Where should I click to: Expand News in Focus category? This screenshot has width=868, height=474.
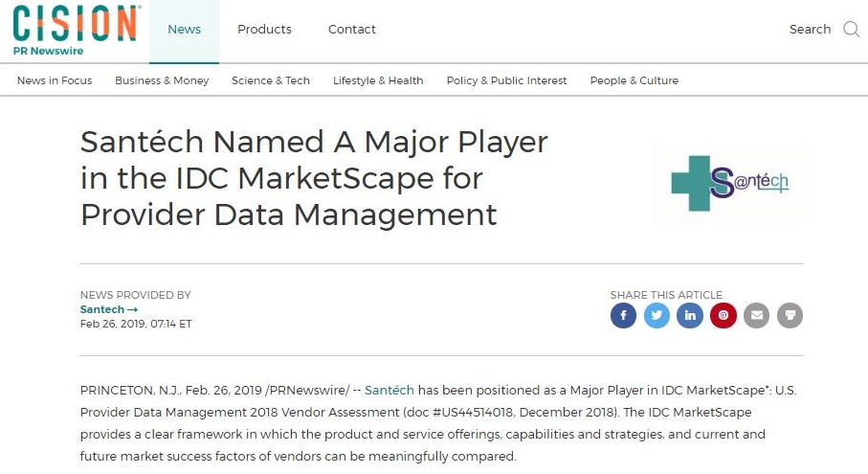[55, 80]
